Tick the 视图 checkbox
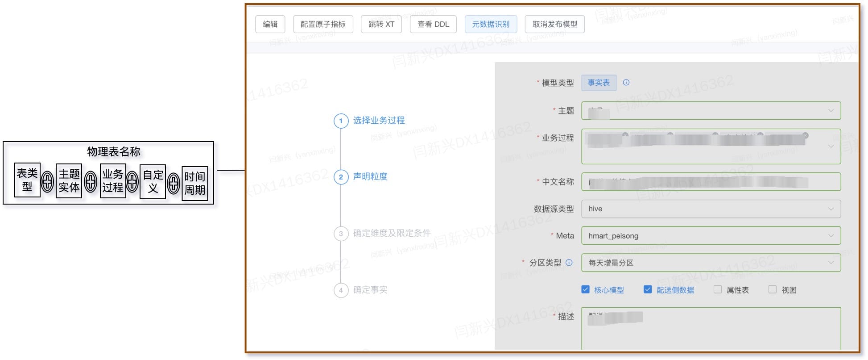 point(772,289)
